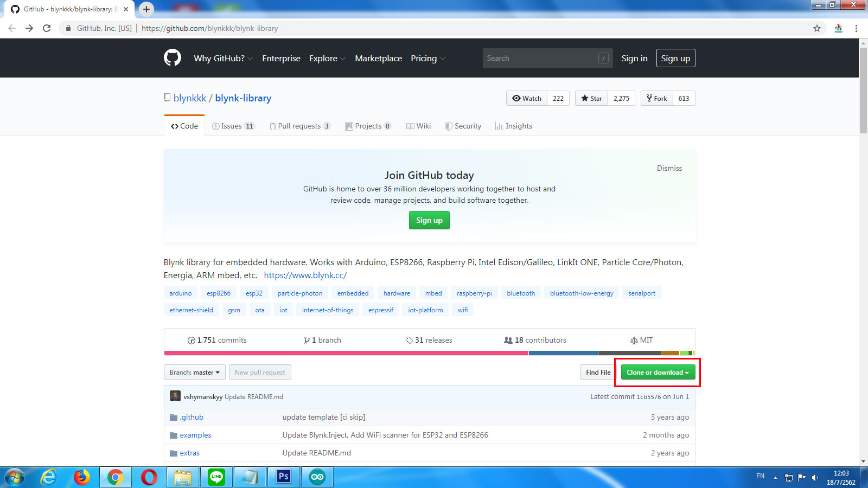Screen dimensions: 868x488
Task: Switch to the Pull requests tab
Action: click(299, 126)
